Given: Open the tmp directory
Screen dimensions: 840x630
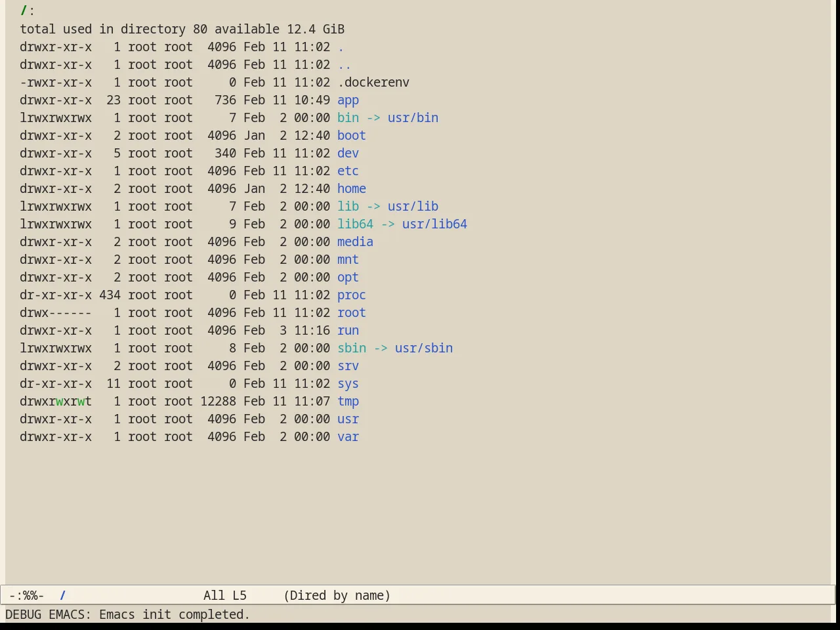Looking at the screenshot, I should click(x=348, y=402).
